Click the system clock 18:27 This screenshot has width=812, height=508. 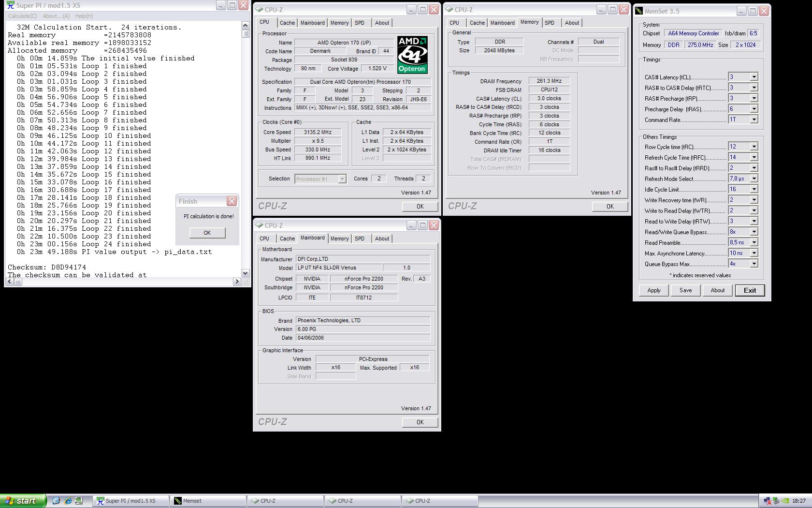click(x=799, y=501)
